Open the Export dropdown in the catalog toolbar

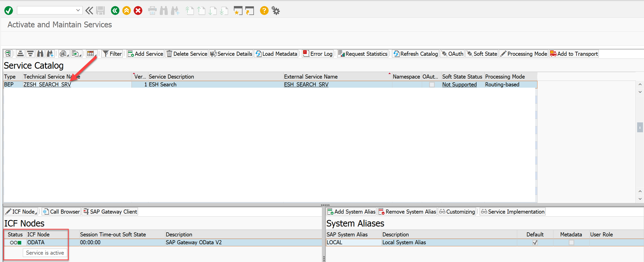point(77,54)
